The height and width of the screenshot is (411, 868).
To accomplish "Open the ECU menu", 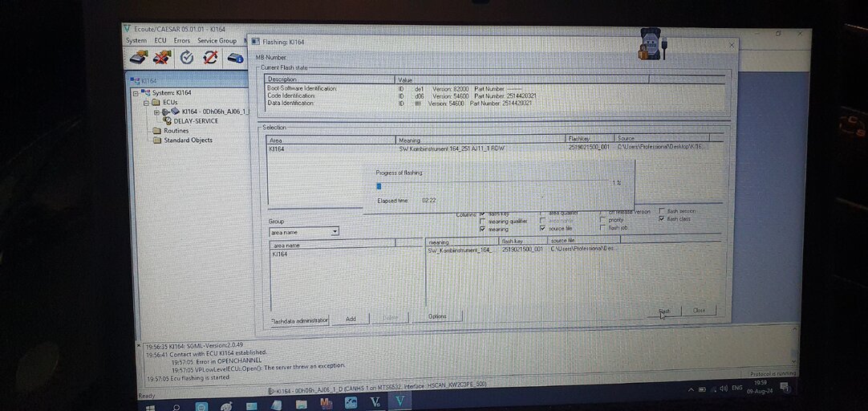I will tap(160, 40).
